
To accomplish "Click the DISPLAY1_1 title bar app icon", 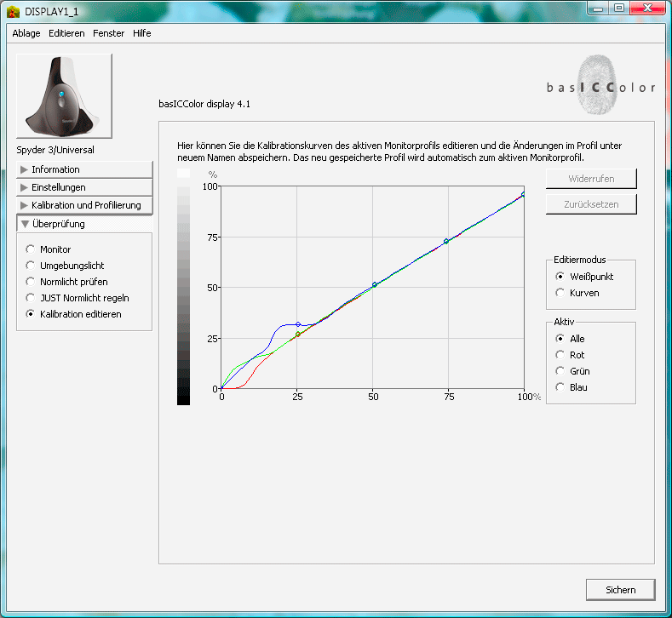I will tap(13, 10).
